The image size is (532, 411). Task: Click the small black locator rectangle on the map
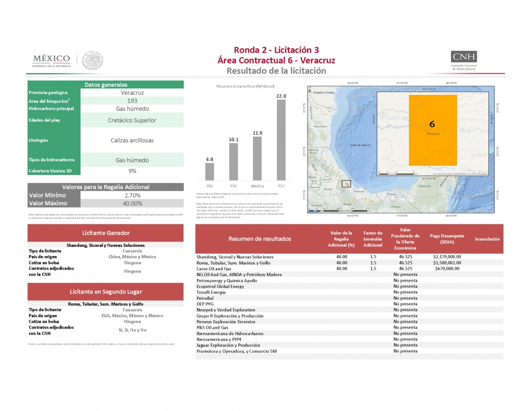point(346,183)
